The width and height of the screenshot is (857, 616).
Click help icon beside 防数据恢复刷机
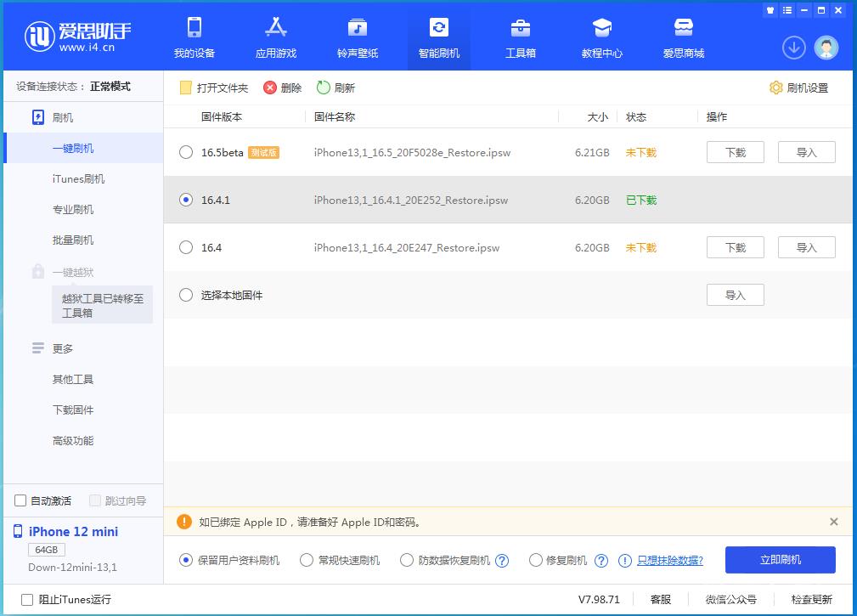[502, 561]
